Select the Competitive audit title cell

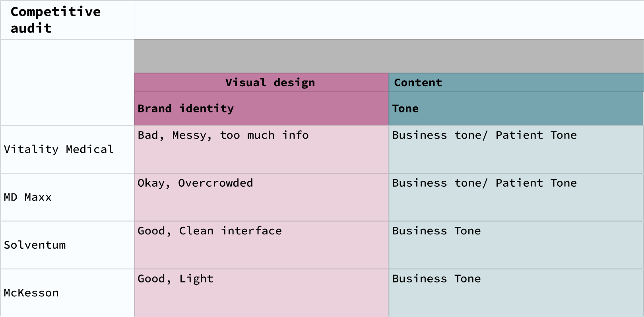pyautogui.click(x=67, y=20)
